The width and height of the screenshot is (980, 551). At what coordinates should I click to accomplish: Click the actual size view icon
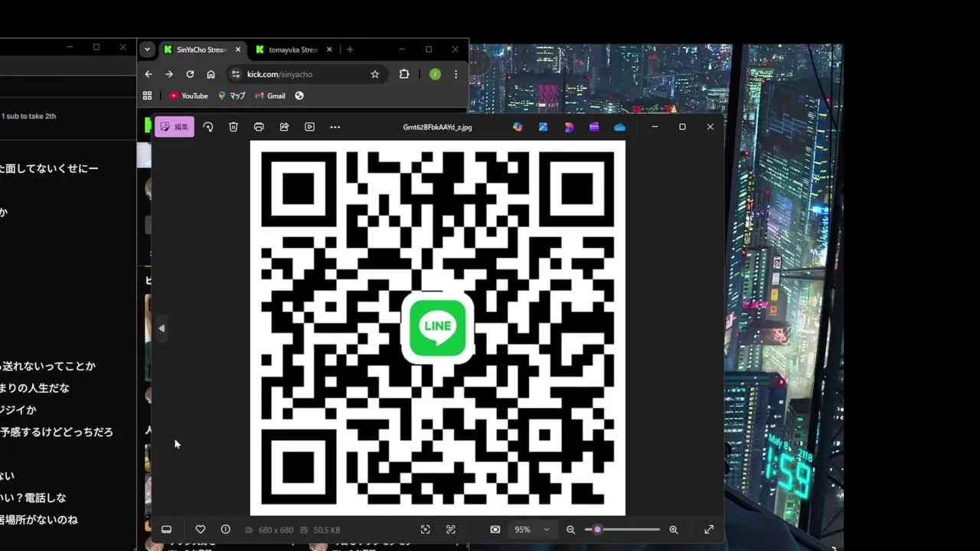(x=495, y=530)
